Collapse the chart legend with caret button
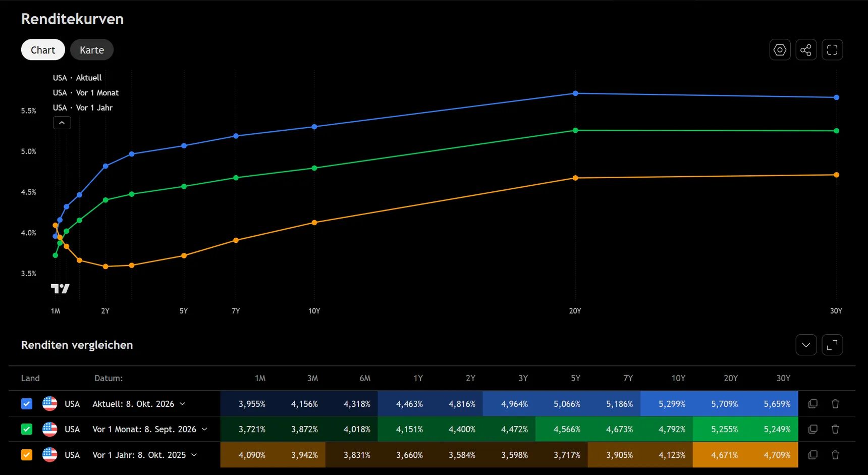Image resolution: width=868 pixels, height=475 pixels. tap(62, 123)
